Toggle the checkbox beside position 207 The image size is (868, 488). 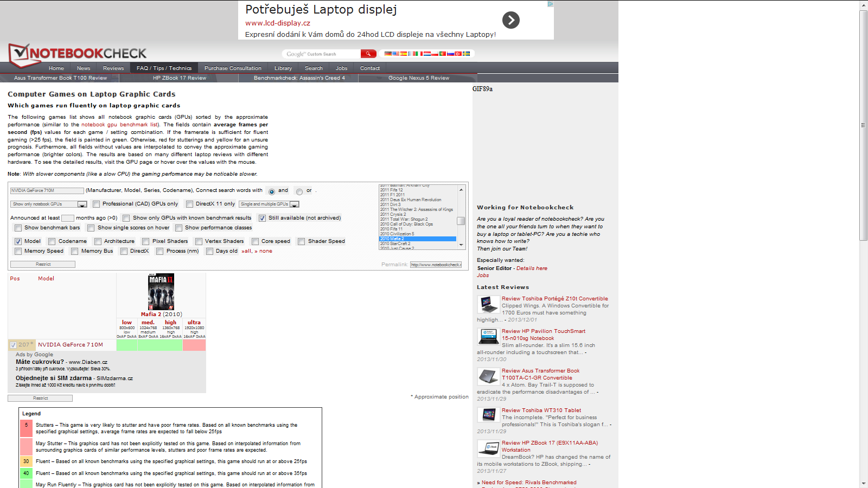(x=14, y=345)
